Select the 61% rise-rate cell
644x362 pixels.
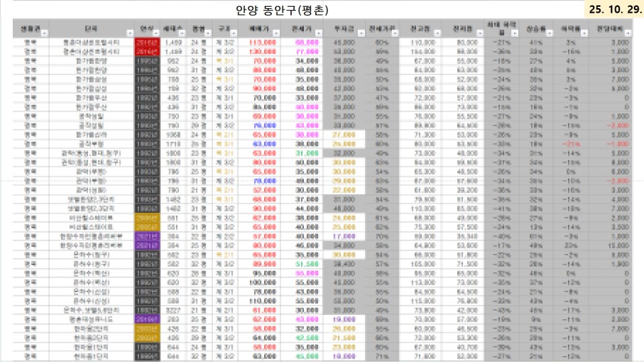point(536,236)
